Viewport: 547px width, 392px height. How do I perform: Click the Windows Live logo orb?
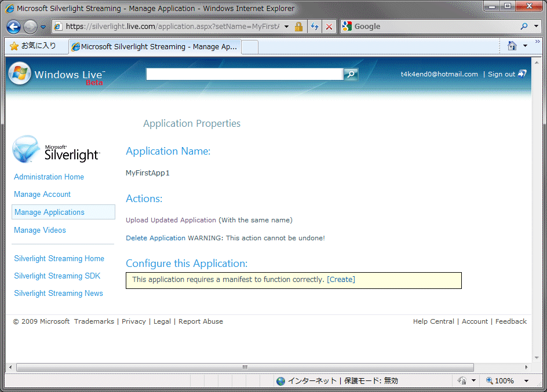coord(20,74)
